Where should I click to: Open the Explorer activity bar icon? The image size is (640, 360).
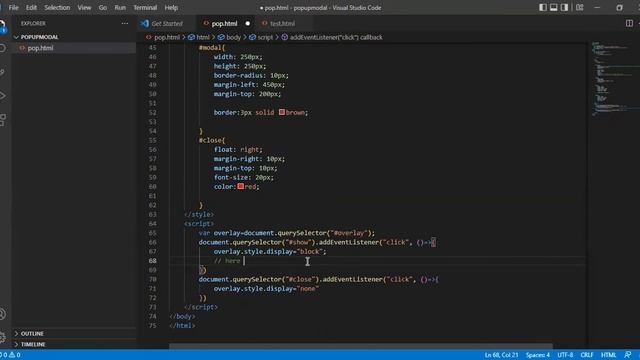coord(2,25)
